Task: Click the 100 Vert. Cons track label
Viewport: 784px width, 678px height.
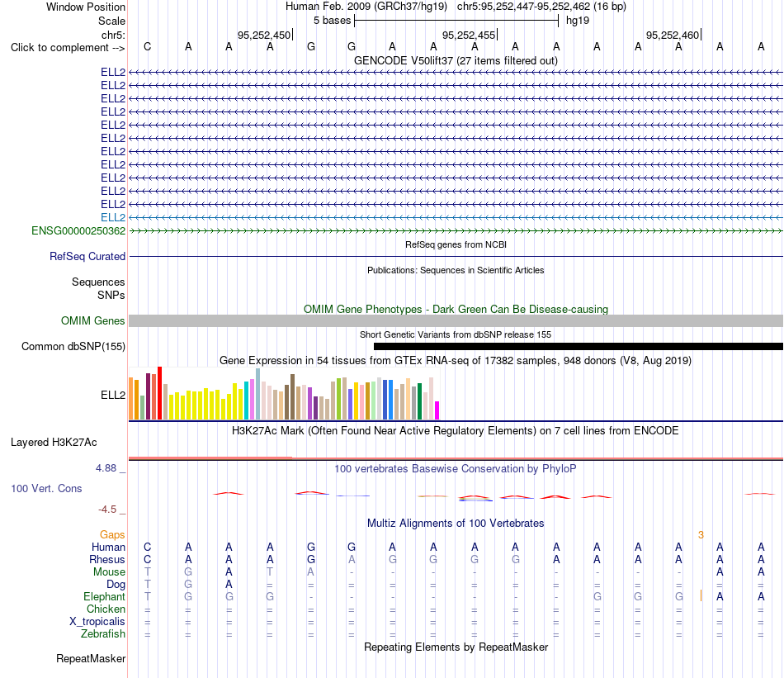Action: [x=46, y=488]
